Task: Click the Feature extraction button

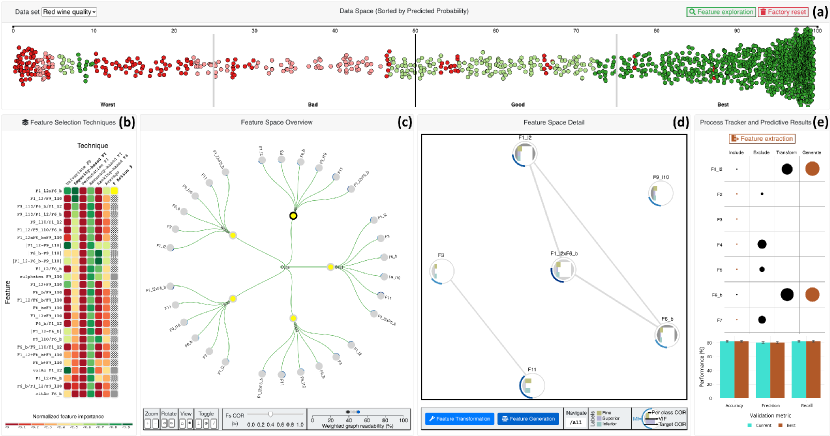Action: click(x=762, y=139)
